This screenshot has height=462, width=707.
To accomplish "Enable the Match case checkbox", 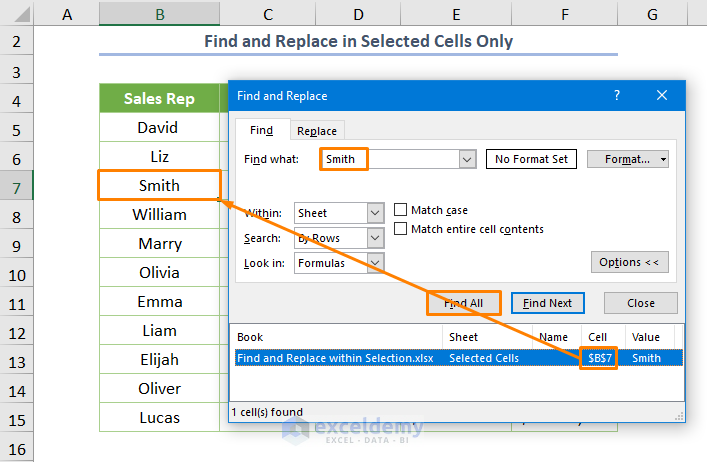I will [401, 210].
